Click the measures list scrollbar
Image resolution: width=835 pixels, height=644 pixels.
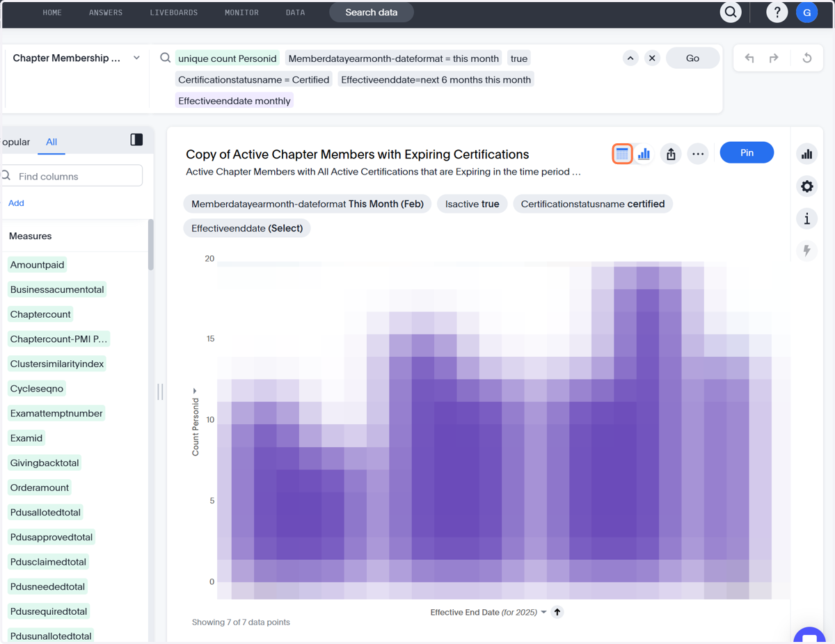click(x=150, y=245)
